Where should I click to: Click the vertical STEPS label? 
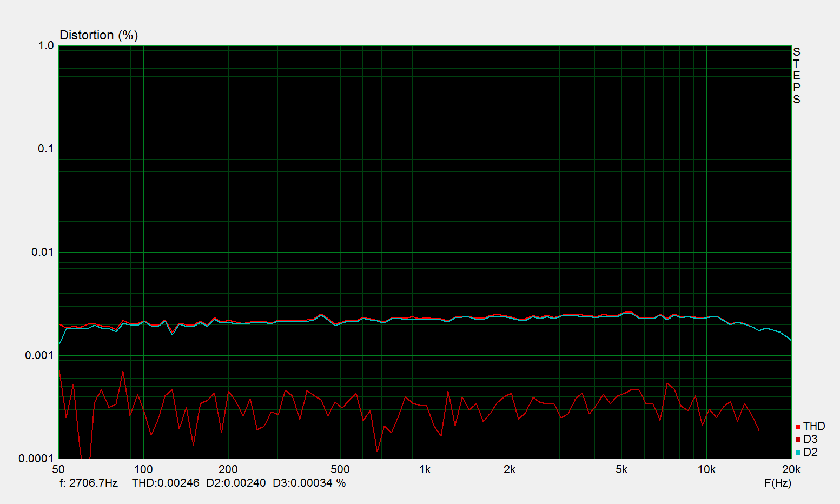[796, 76]
